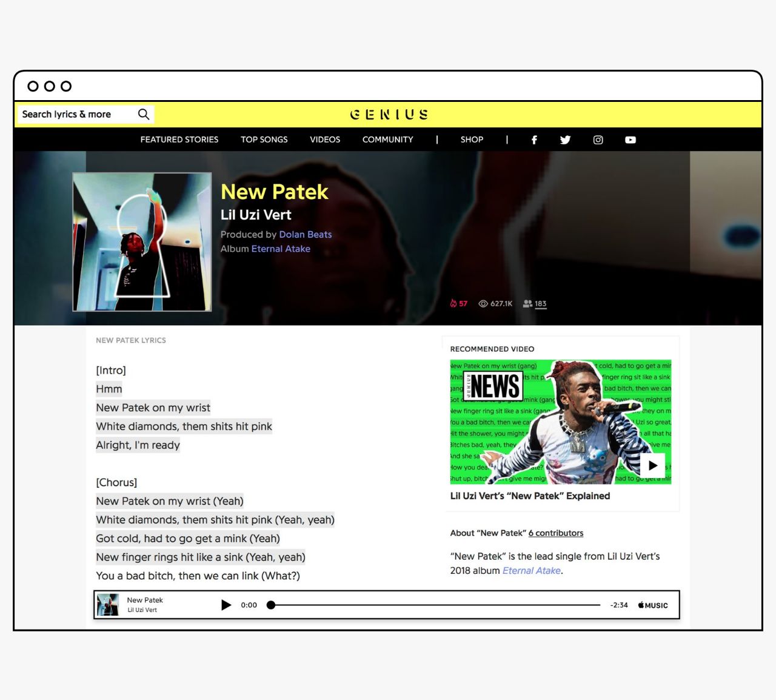
Task: Open the 183 contributors count
Action: (x=535, y=303)
